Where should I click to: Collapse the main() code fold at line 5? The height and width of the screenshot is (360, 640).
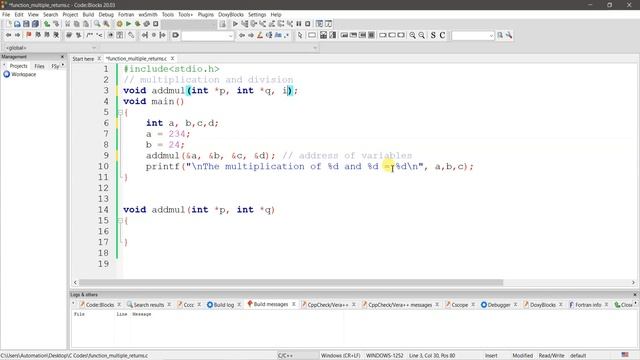tap(120, 112)
